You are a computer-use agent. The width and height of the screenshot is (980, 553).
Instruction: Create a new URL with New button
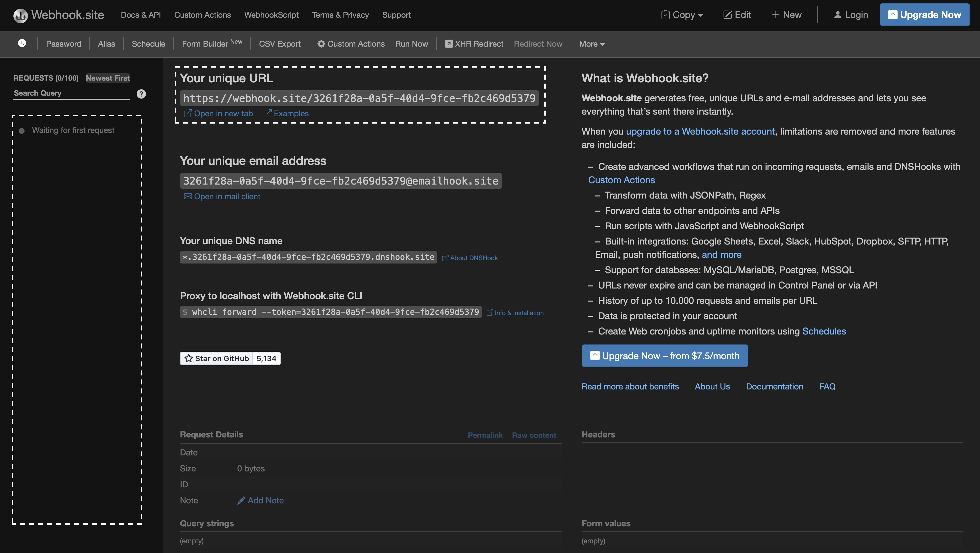click(786, 15)
